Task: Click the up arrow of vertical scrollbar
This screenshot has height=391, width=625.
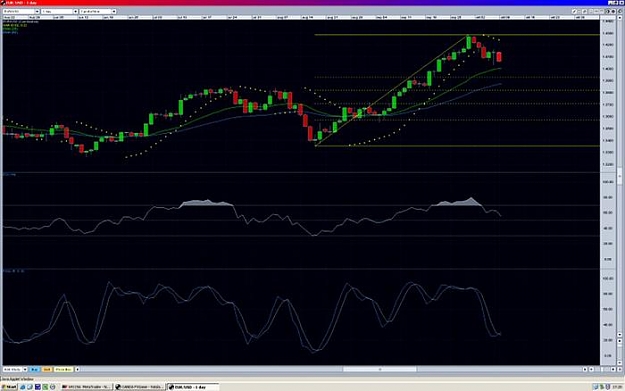Action: 620,18
